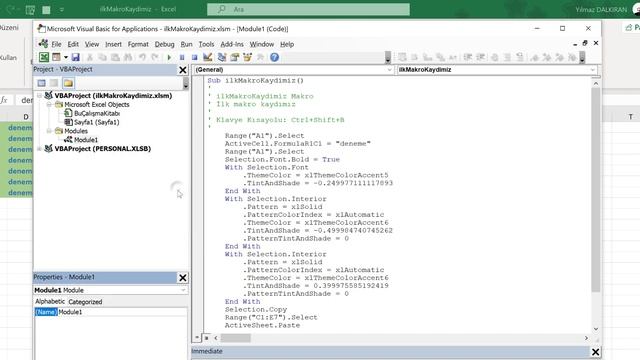
Task: Open Edit toolbar options arrow at right end
Action: pos(582,58)
